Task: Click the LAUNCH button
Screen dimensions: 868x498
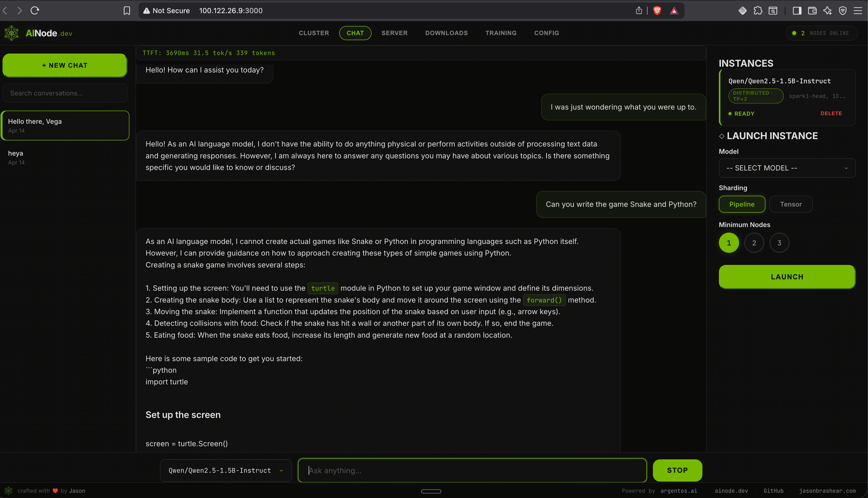Action: click(x=787, y=277)
